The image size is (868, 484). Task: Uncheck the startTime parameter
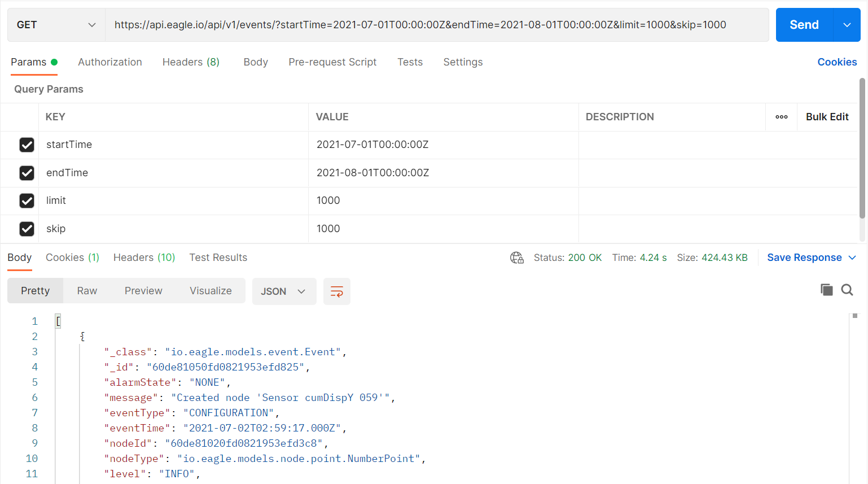[x=27, y=145]
